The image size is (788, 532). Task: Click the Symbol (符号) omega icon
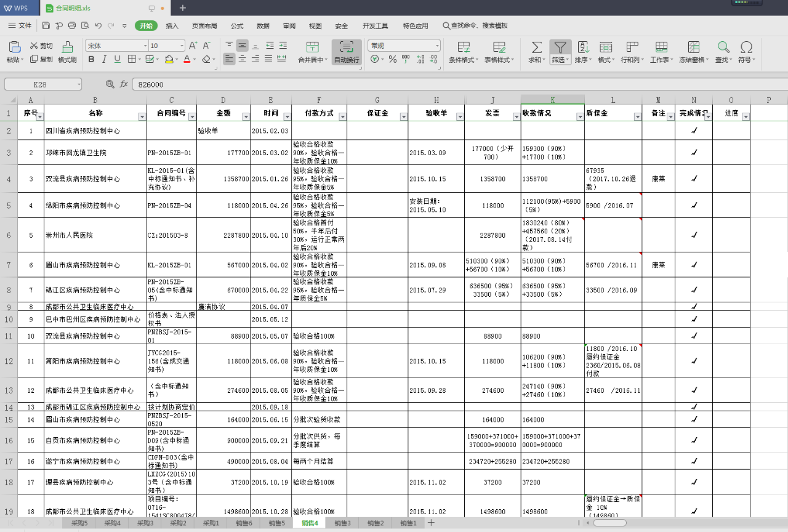(x=746, y=47)
